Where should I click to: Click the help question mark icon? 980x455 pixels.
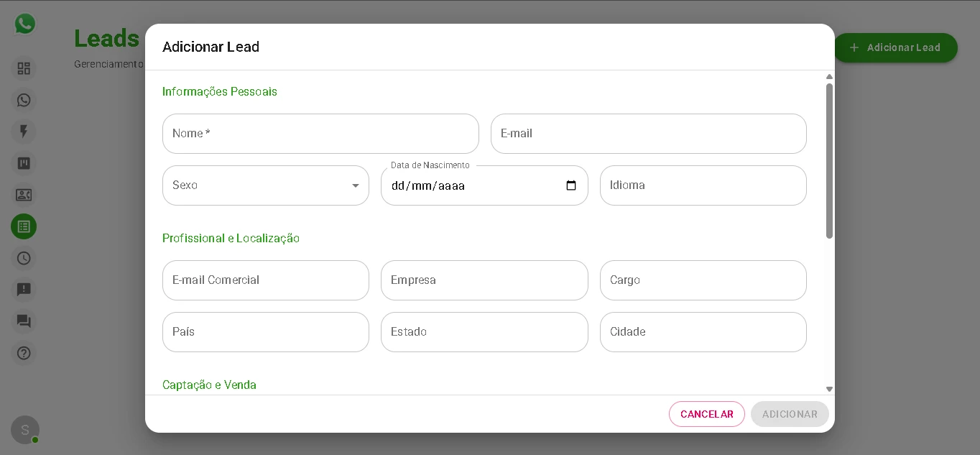coord(24,353)
